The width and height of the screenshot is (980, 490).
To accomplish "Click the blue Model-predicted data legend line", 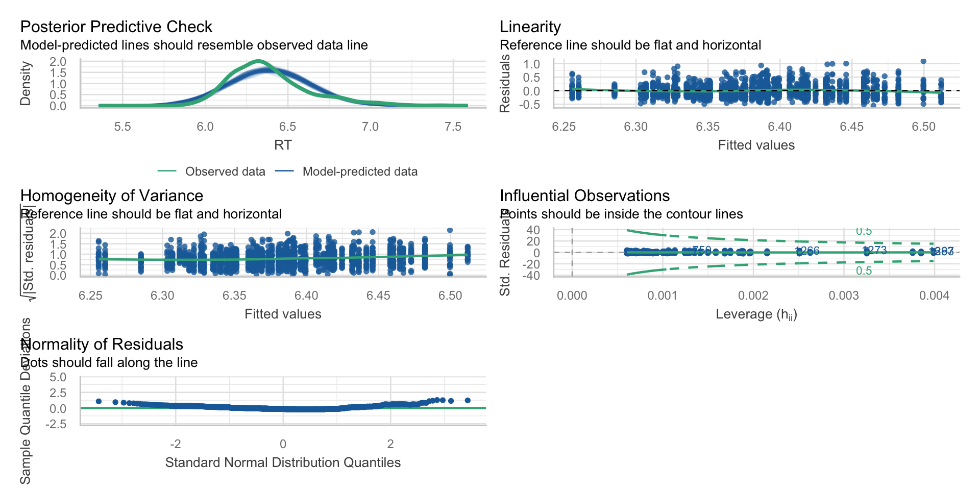I will point(284,171).
